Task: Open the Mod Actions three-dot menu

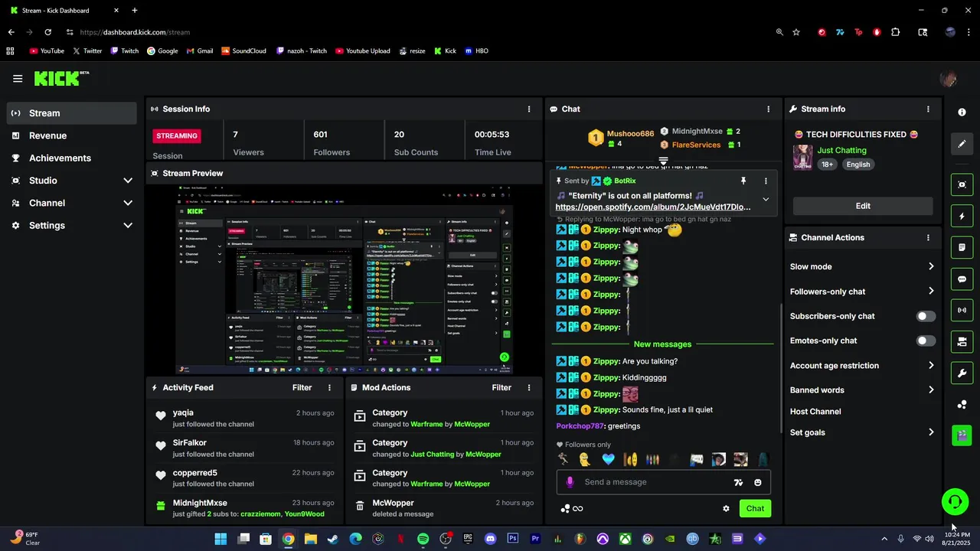Action: coord(528,387)
